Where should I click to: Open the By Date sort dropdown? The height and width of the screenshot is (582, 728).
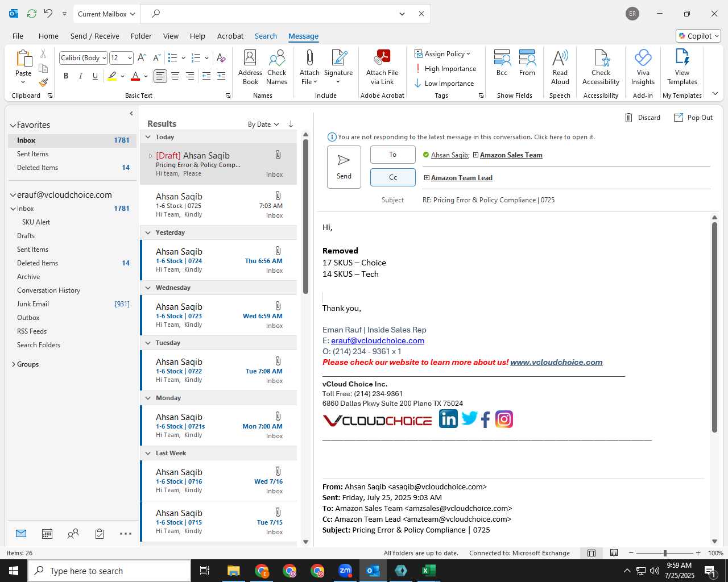tap(263, 124)
